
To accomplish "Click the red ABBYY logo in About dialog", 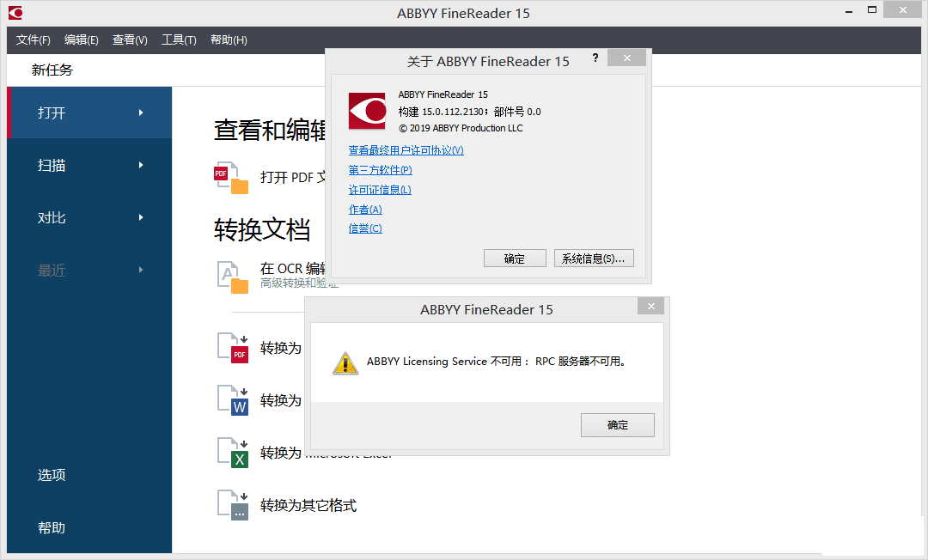I will point(367,111).
